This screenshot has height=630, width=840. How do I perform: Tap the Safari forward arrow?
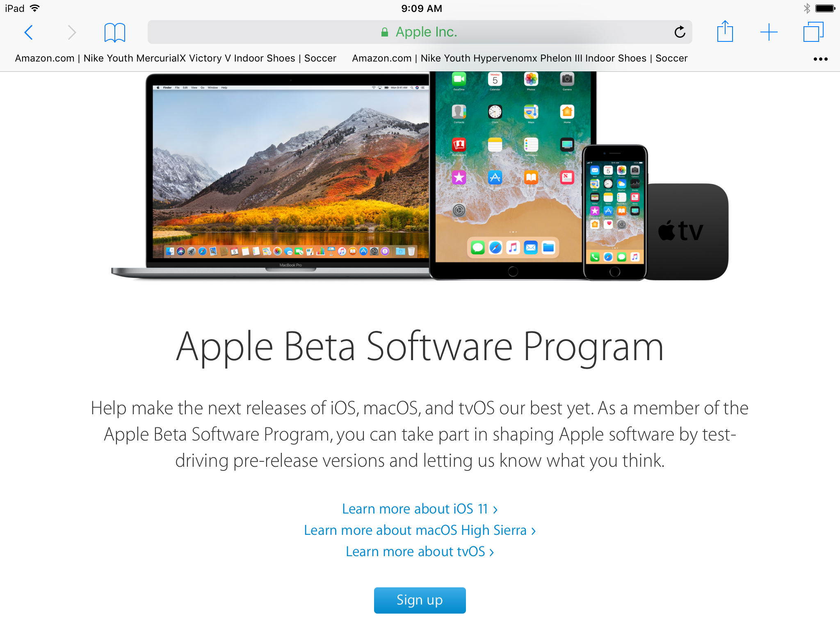(x=72, y=32)
